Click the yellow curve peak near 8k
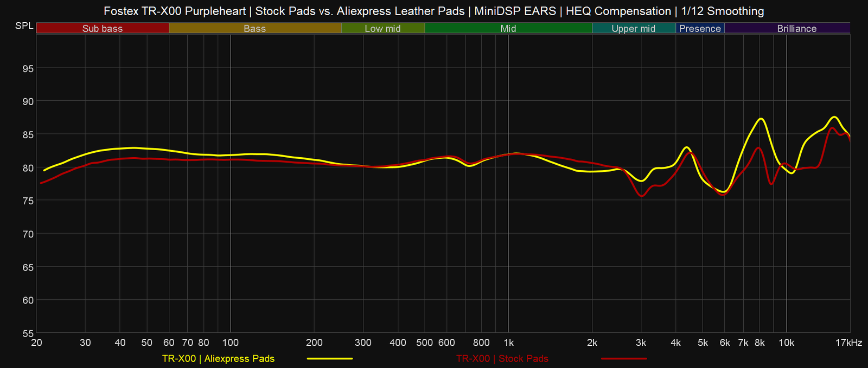Image resolution: width=868 pixels, height=368 pixels. coord(762,119)
